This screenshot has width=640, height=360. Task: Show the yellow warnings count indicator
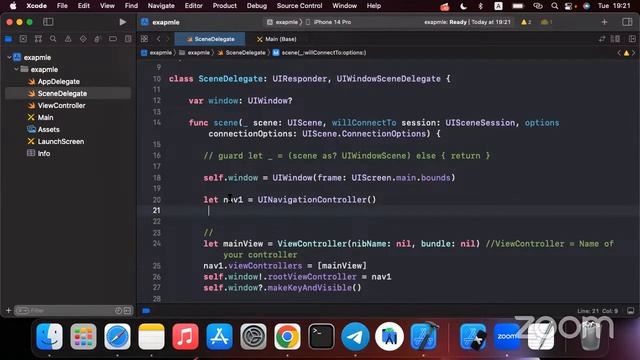tap(526, 22)
